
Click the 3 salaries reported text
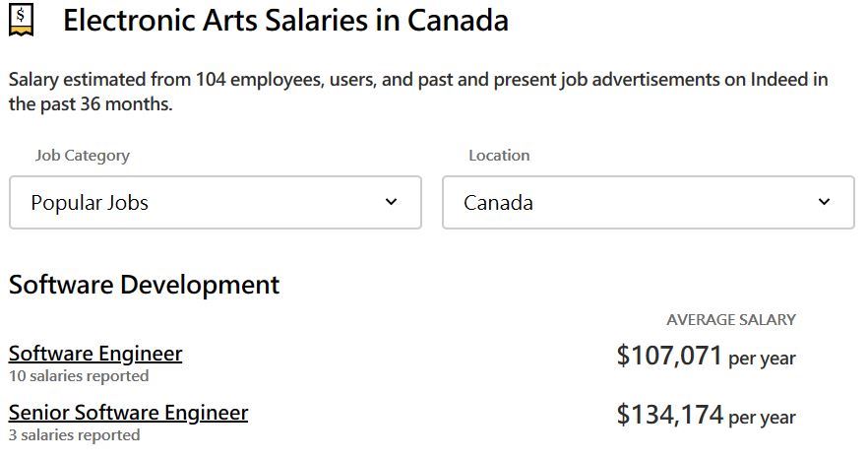74,435
